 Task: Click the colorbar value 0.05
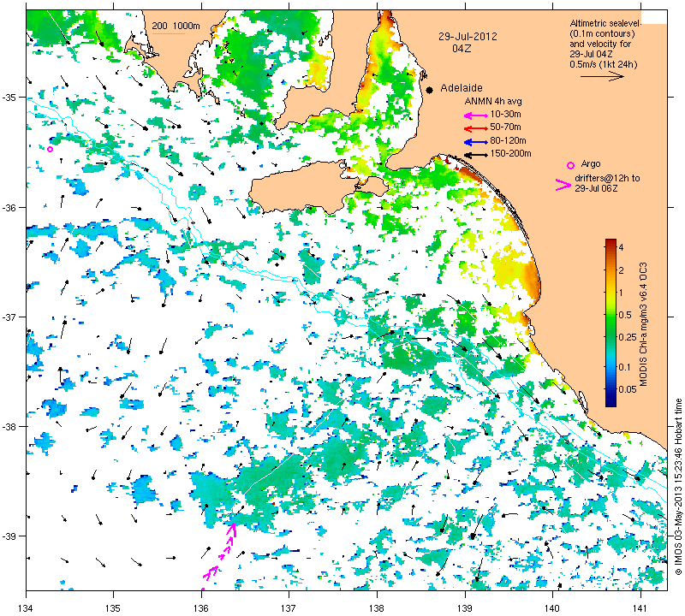tap(628, 389)
